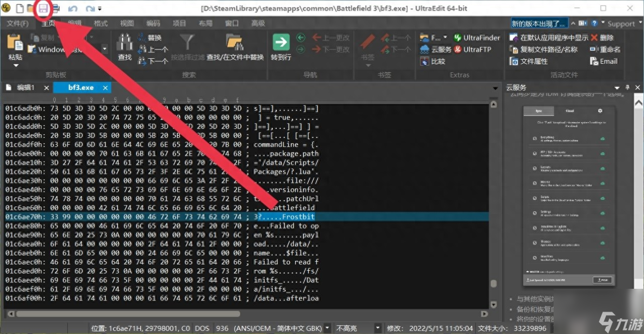Click the green 转到行 (Go to line) icon
Image resolution: width=644 pixels, height=334 pixels.
point(281,42)
